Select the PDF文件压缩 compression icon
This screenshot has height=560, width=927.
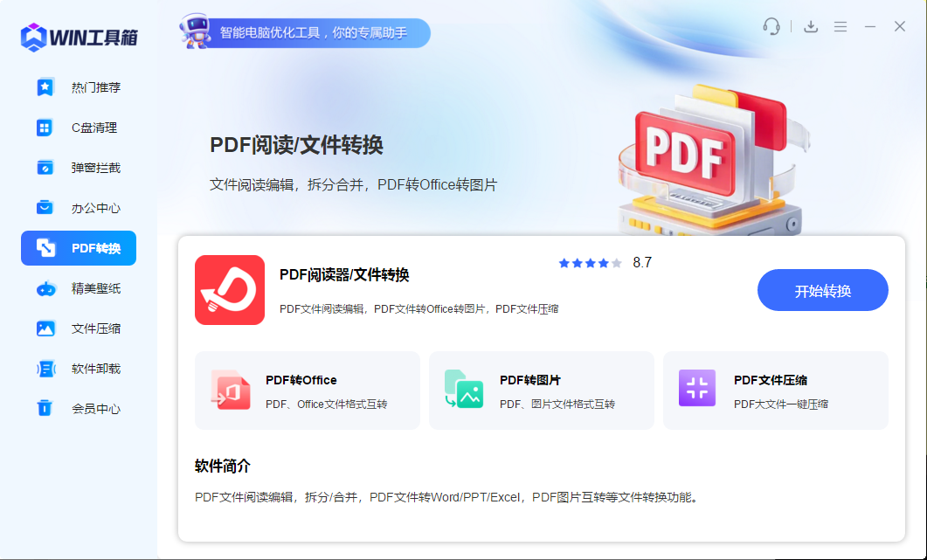696,389
